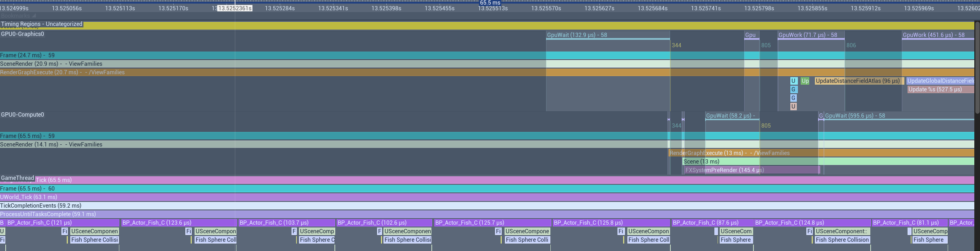The height and width of the screenshot is (251, 980).
Task: Select the GameThread track label
Action: click(x=17, y=178)
